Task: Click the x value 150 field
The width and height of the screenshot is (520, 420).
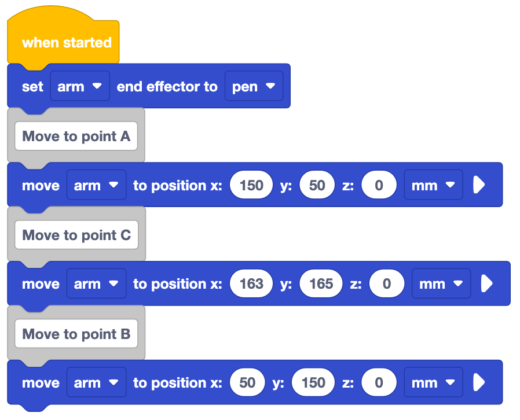Action: click(x=251, y=185)
